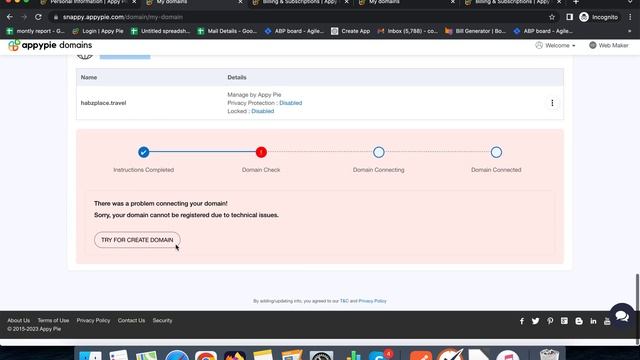640x360 pixels.
Task: Click the Terms of Use footer link
Action: 53,320
